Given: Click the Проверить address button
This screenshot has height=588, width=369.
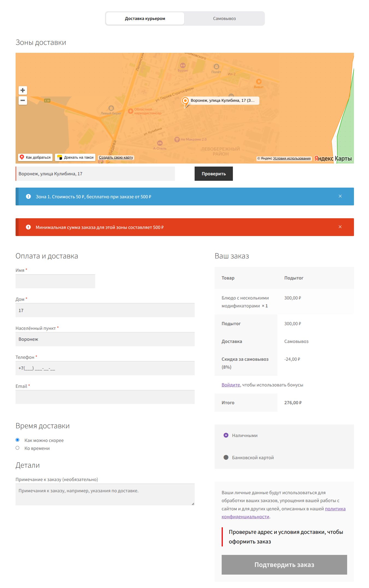Looking at the screenshot, I should tap(214, 174).
